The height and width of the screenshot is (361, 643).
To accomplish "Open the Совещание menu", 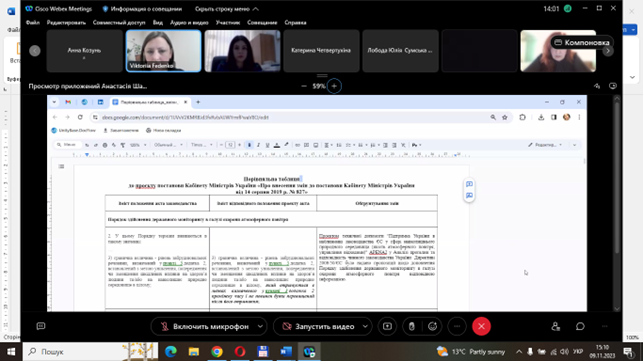I will tap(262, 23).
